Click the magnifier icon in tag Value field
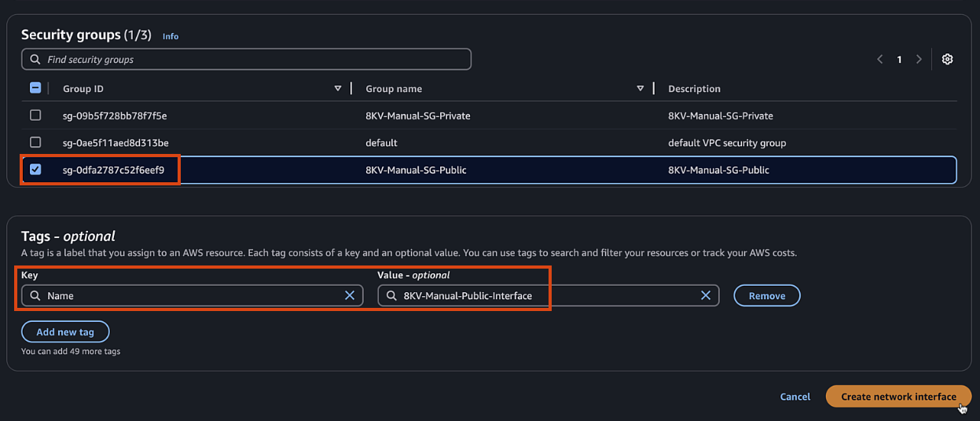 (391, 295)
